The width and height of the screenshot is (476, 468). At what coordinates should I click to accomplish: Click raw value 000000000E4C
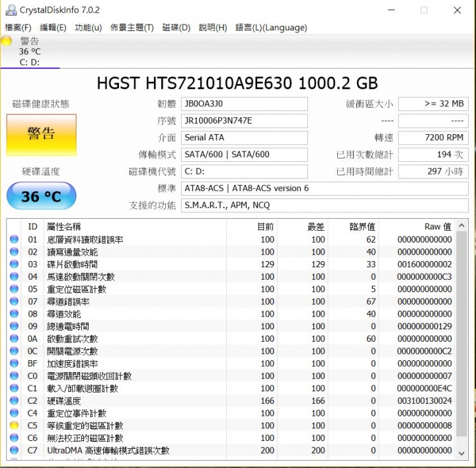point(424,388)
